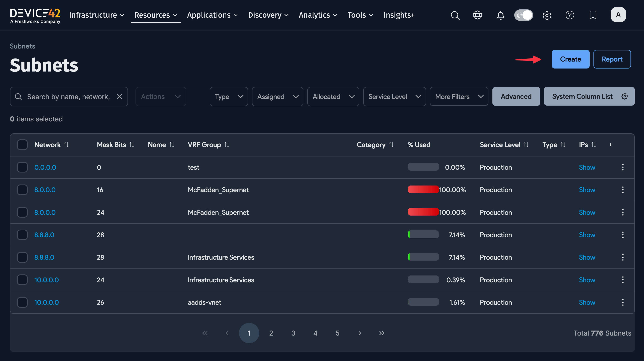The width and height of the screenshot is (644, 361).
Task: Go to page 3 of subnets
Action: (293, 333)
